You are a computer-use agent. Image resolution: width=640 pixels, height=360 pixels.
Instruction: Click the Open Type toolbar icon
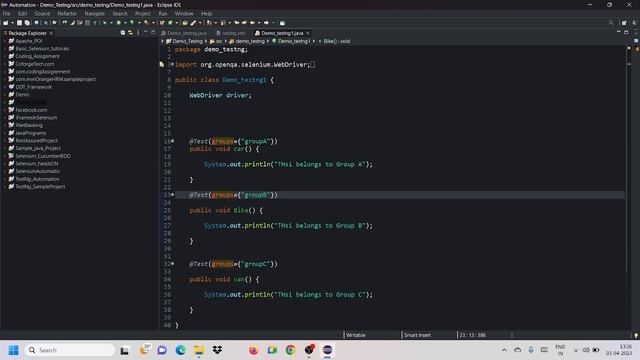(185, 23)
